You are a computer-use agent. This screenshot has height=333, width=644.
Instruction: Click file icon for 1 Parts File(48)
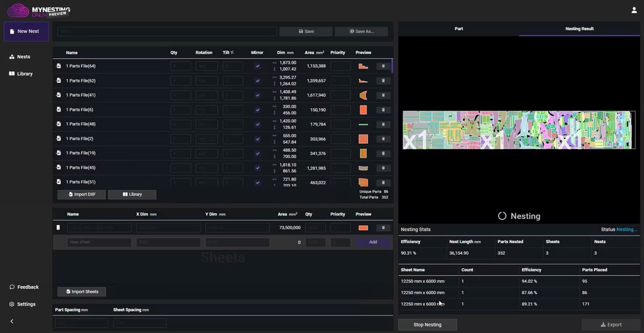point(58,124)
